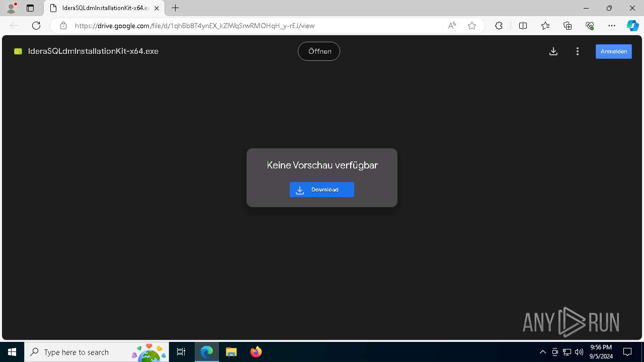The height and width of the screenshot is (362, 644).
Task: Show hidden system tray icons
Action: point(543,352)
